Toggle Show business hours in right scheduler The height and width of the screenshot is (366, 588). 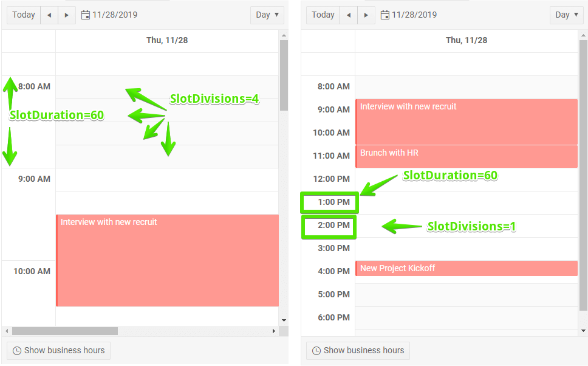pos(358,350)
